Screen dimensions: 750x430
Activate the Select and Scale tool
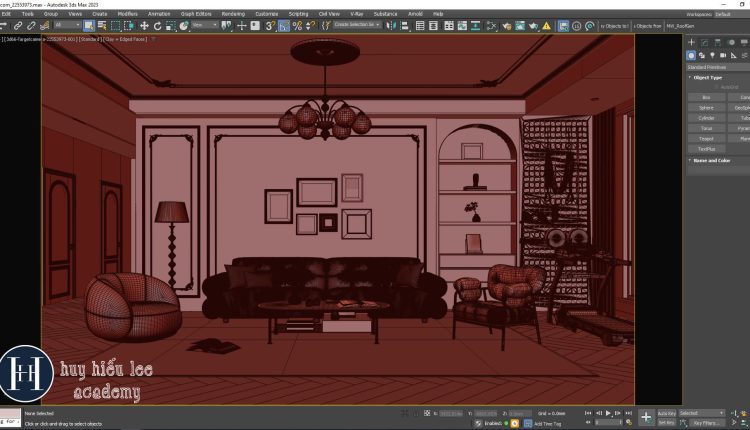pos(171,25)
